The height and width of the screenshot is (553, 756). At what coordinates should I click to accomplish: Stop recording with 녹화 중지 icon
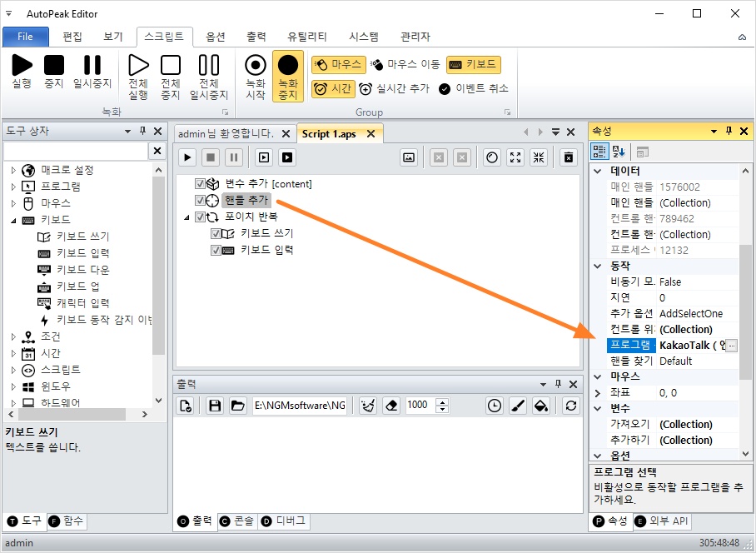coord(288,65)
